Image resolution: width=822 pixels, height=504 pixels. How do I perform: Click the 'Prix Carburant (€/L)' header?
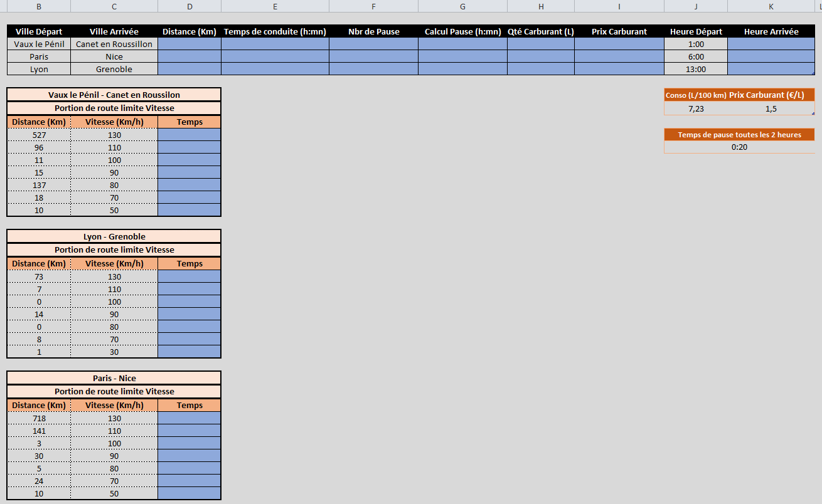771,95
